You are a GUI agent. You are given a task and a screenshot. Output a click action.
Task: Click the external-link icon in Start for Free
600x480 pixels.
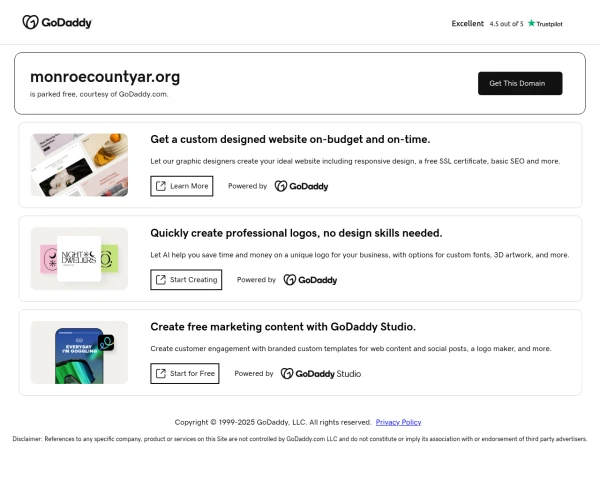(161, 373)
